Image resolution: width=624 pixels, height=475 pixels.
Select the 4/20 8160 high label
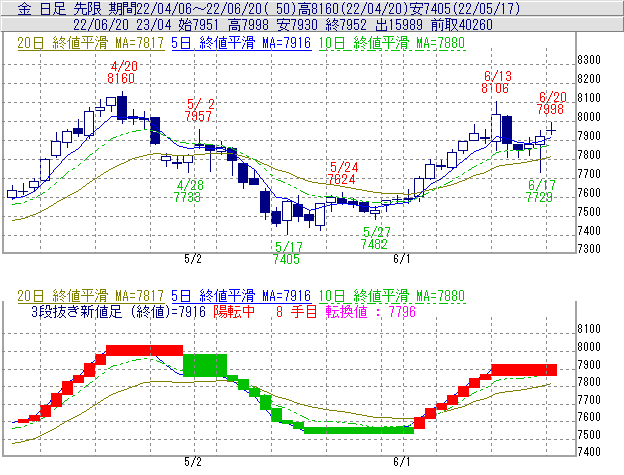click(x=122, y=72)
